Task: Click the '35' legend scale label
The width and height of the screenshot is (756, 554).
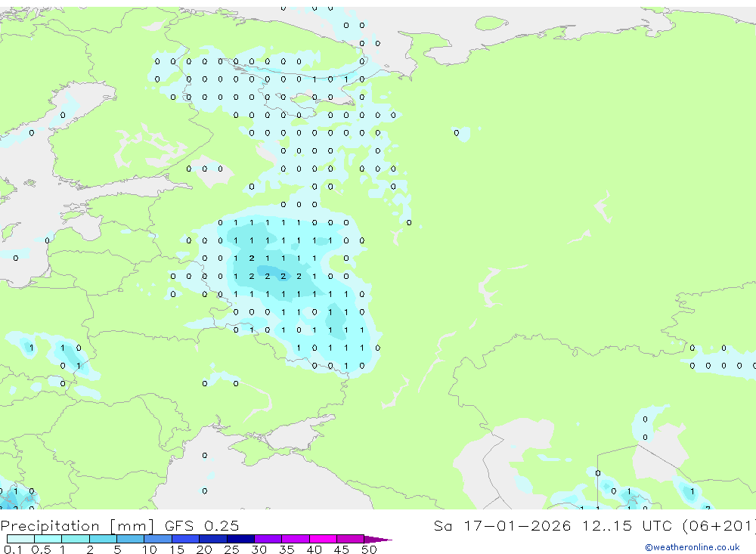Action: click(x=287, y=549)
